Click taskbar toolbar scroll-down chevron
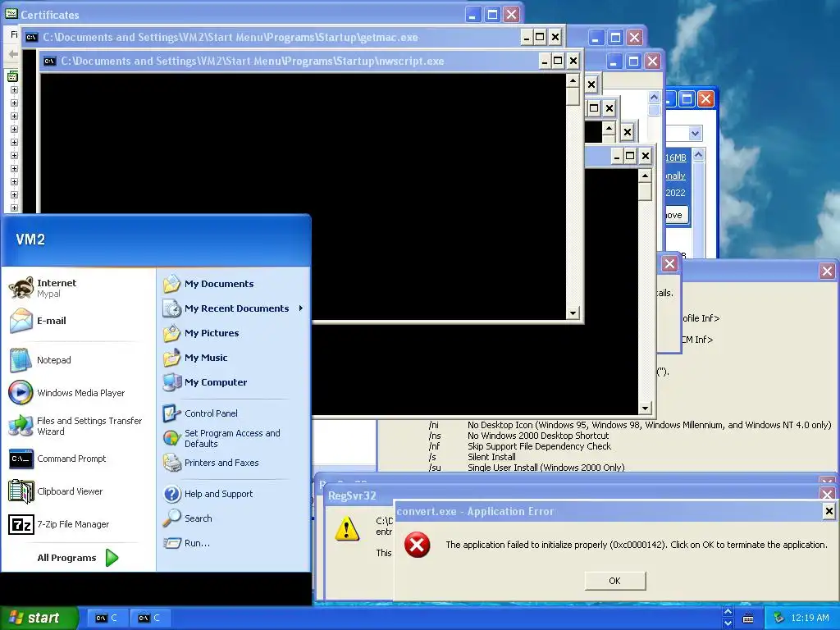Viewport: 840px width, 630px height. click(728, 623)
